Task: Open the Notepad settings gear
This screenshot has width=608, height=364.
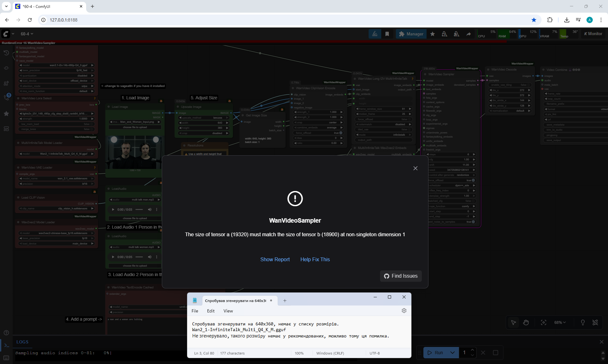Action: [404, 311]
